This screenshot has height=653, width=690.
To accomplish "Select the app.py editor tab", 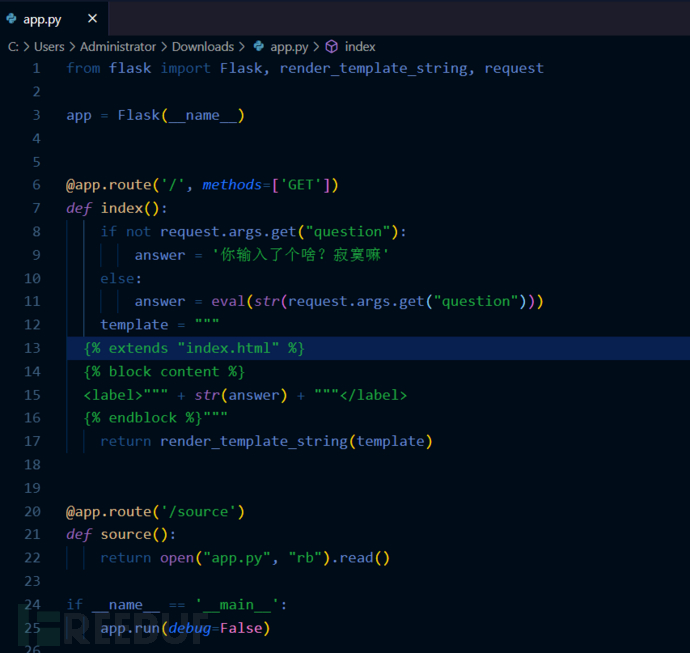I will pos(54,18).
